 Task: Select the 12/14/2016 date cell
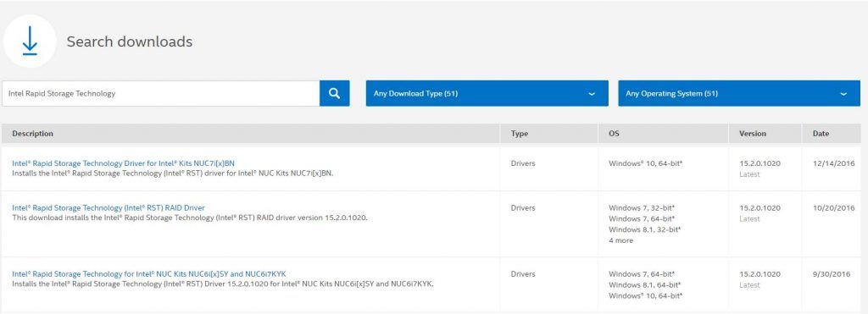(834, 163)
